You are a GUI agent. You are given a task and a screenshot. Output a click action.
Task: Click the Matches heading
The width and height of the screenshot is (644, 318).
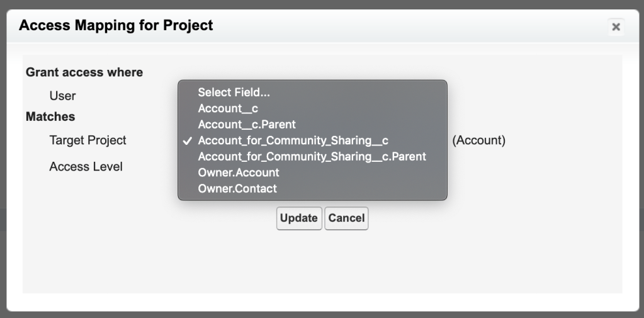(x=50, y=116)
